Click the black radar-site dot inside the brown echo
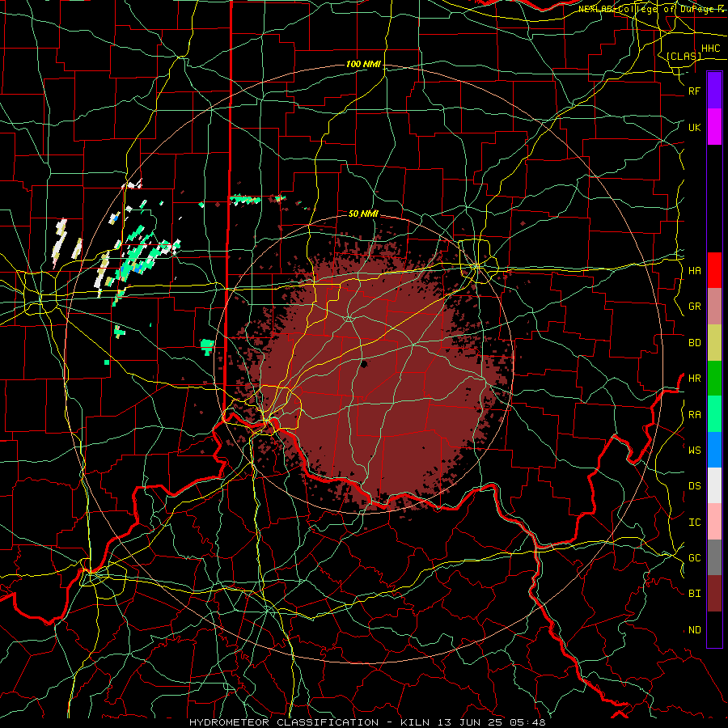 click(364, 364)
